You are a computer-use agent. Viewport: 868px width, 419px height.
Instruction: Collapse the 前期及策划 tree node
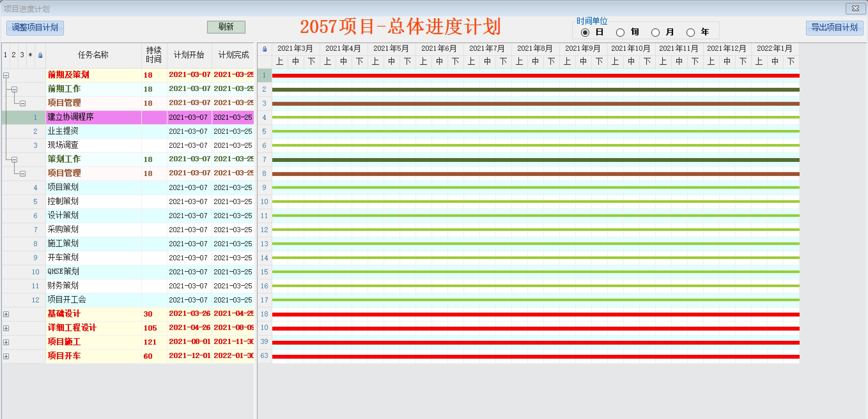6,75
